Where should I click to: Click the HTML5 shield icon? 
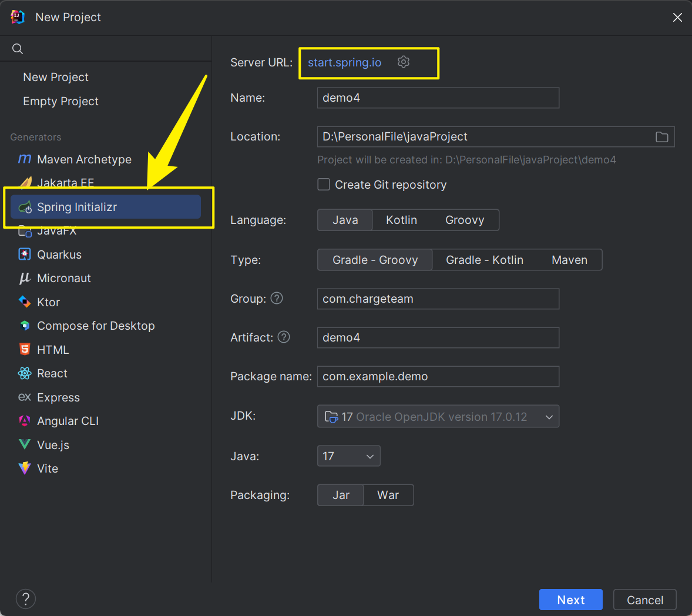coord(25,349)
